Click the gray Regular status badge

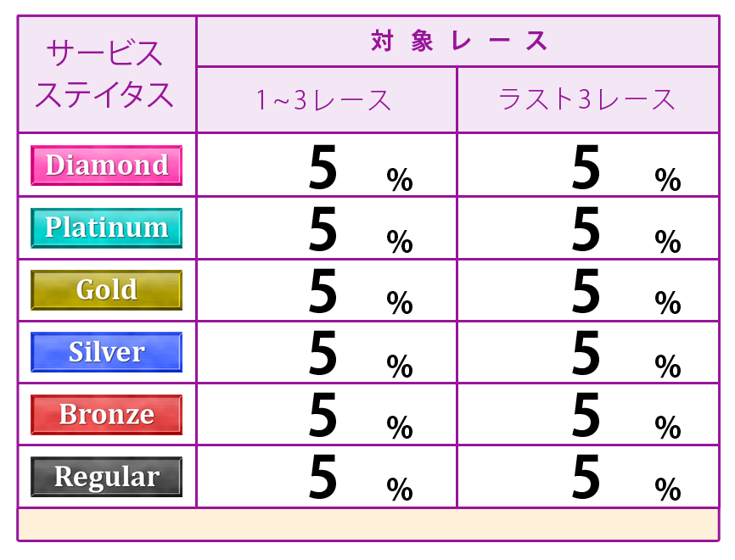click(106, 477)
